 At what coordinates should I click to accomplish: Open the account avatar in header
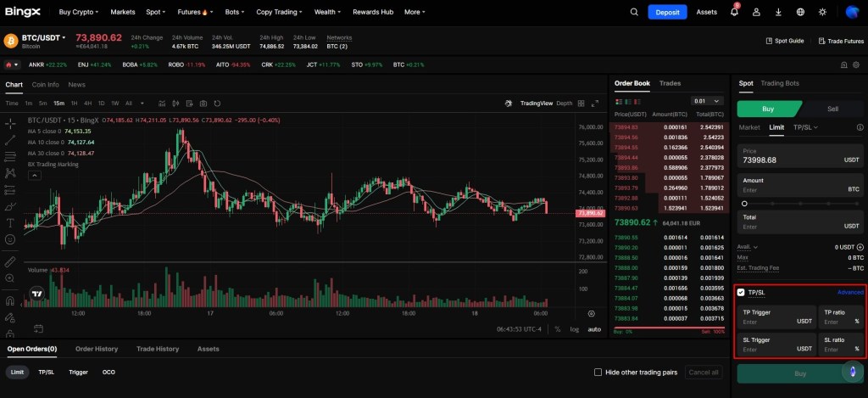point(851,12)
